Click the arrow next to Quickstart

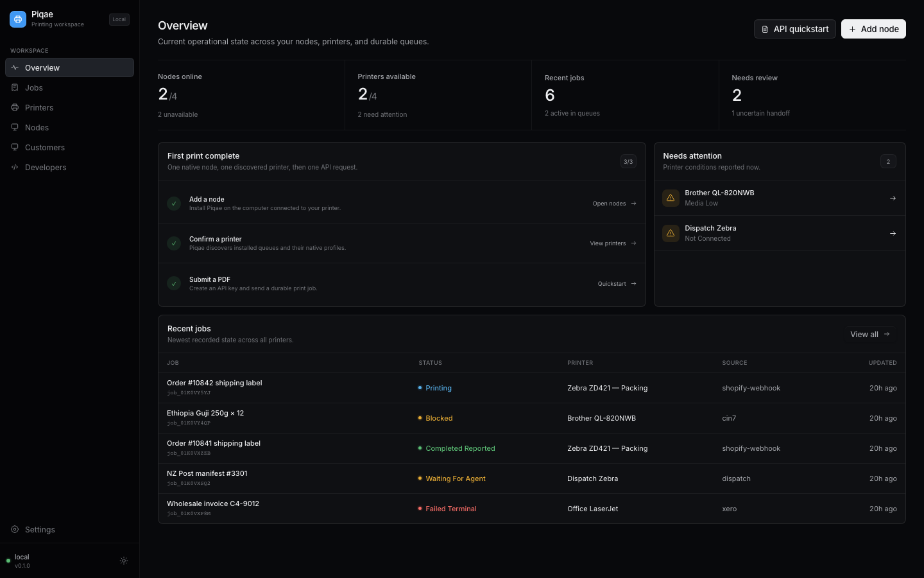click(x=633, y=283)
